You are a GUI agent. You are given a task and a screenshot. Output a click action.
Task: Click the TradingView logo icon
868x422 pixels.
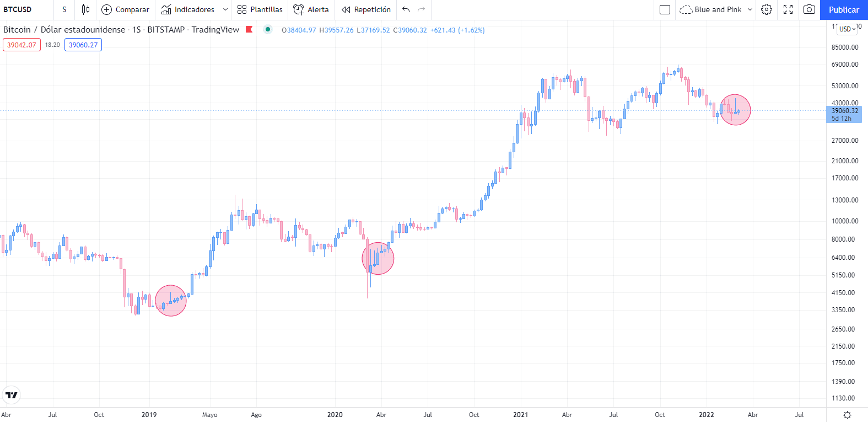point(11,395)
